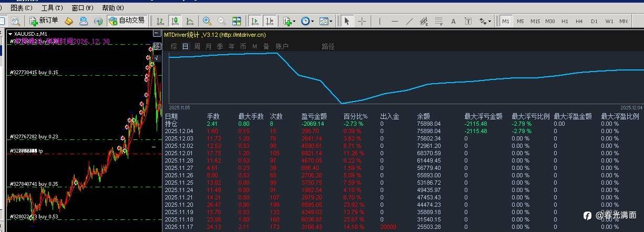644x232 pixels.
Task: Select the 季 quarterly statistics tab
Action: (220, 46)
